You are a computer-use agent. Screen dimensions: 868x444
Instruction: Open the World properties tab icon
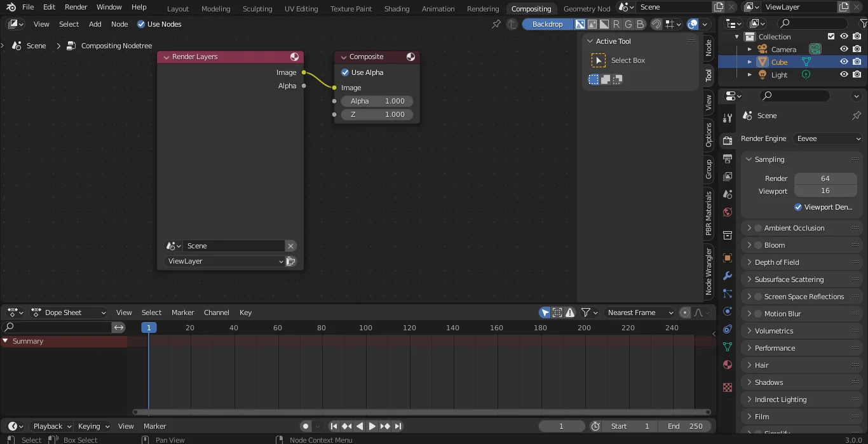(x=728, y=212)
